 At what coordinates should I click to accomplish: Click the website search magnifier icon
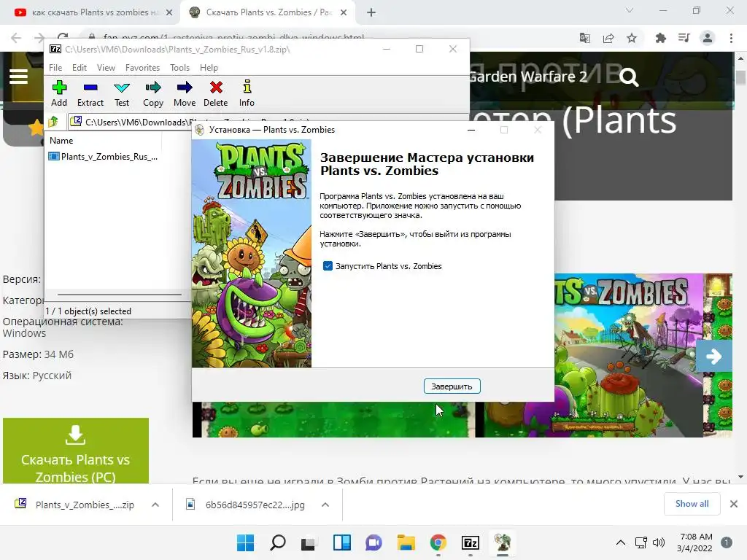[628, 77]
